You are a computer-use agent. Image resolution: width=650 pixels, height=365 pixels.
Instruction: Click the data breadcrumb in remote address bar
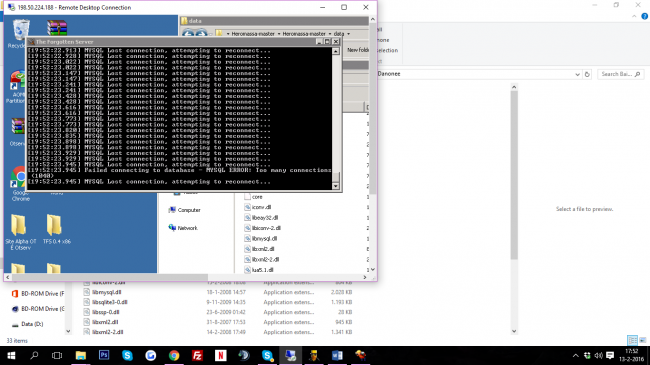339,34
